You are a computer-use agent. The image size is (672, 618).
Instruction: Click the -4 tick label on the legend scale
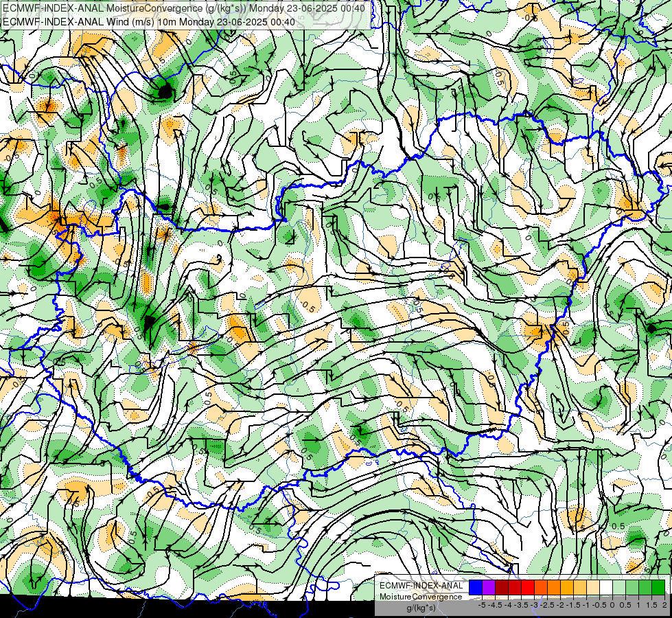point(508,605)
